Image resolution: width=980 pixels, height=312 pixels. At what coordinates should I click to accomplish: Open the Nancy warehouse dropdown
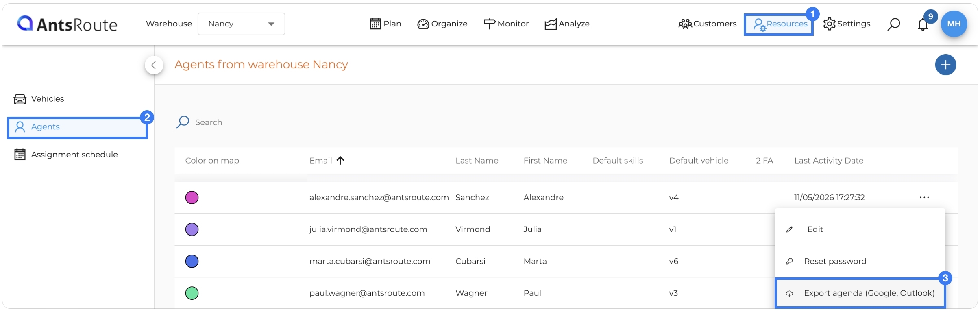[241, 24]
